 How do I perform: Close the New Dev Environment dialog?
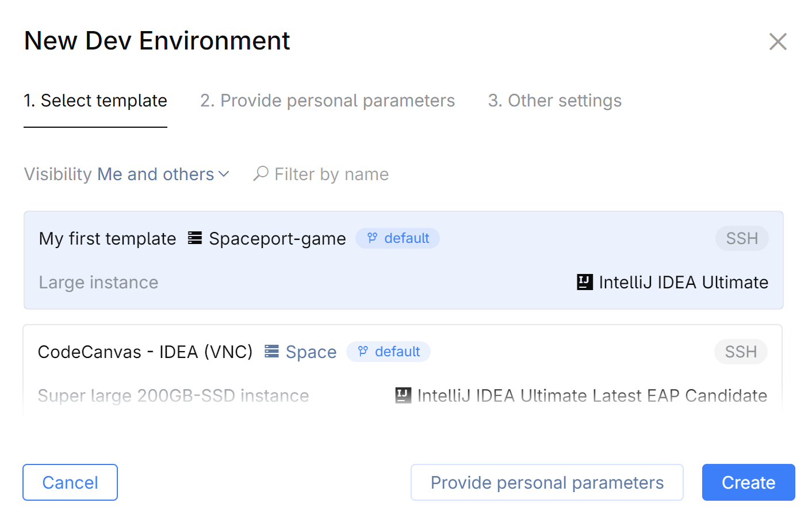tap(778, 41)
